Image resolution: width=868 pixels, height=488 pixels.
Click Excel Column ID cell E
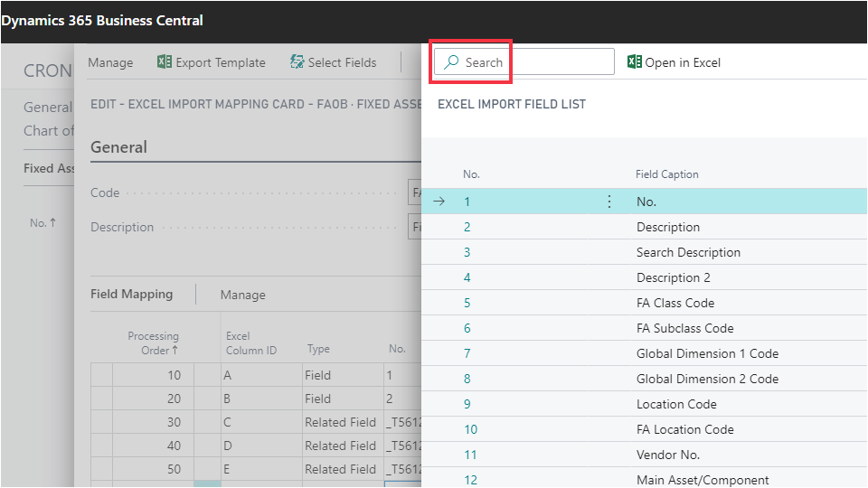tap(261, 469)
